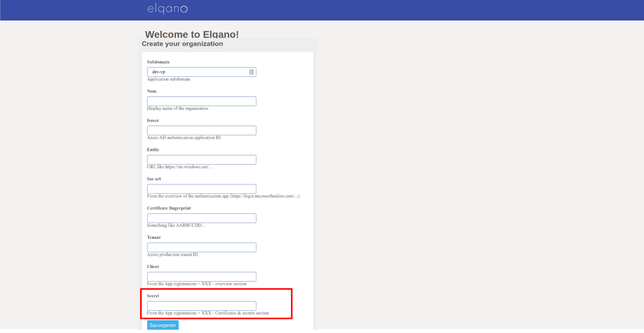Click the 'Tenant' field label

154,238
